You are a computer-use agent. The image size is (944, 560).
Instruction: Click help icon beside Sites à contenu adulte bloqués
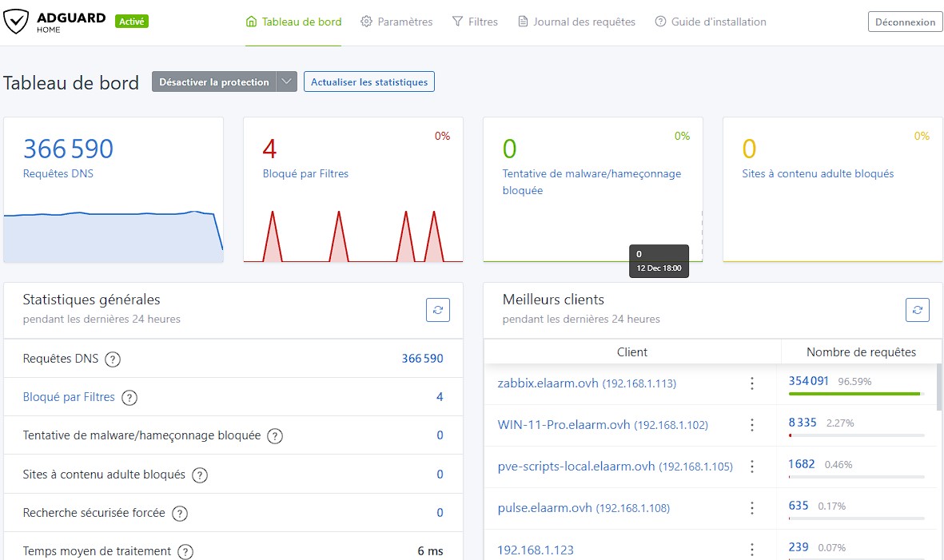[x=200, y=475]
